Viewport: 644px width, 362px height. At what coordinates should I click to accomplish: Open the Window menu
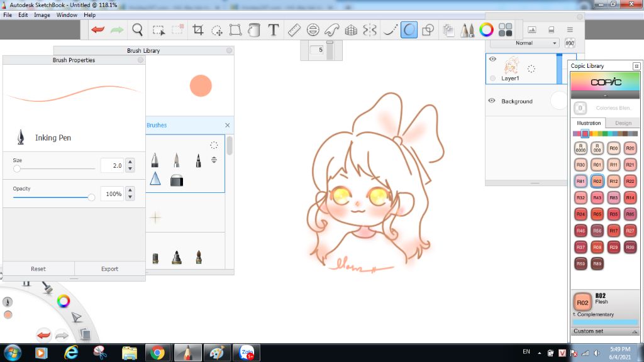[x=67, y=15]
